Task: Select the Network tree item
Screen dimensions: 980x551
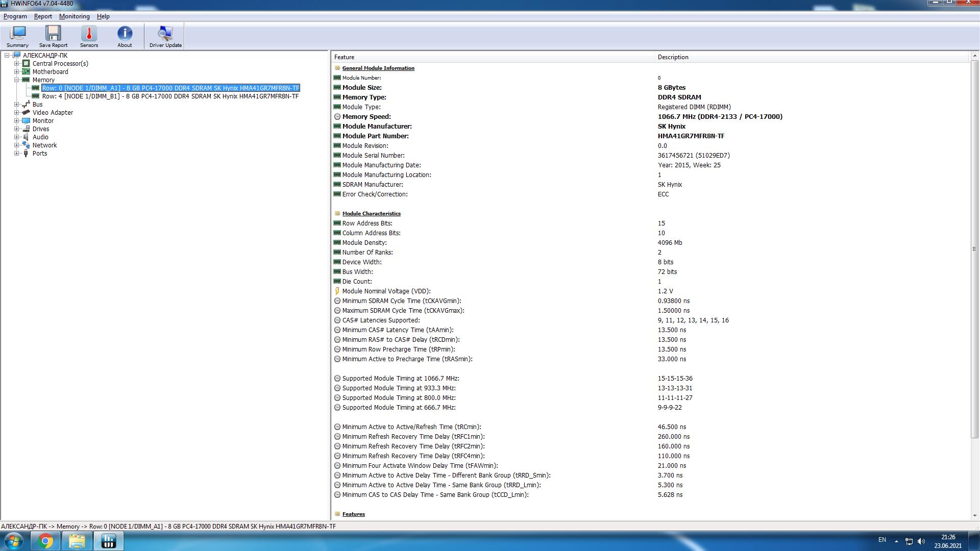Action: pos(44,145)
